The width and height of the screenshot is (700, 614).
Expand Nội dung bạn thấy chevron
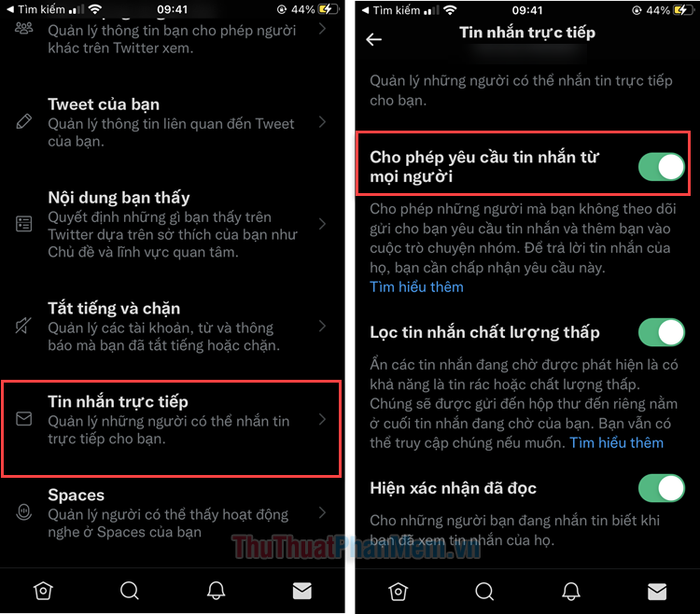pyautogui.click(x=322, y=224)
